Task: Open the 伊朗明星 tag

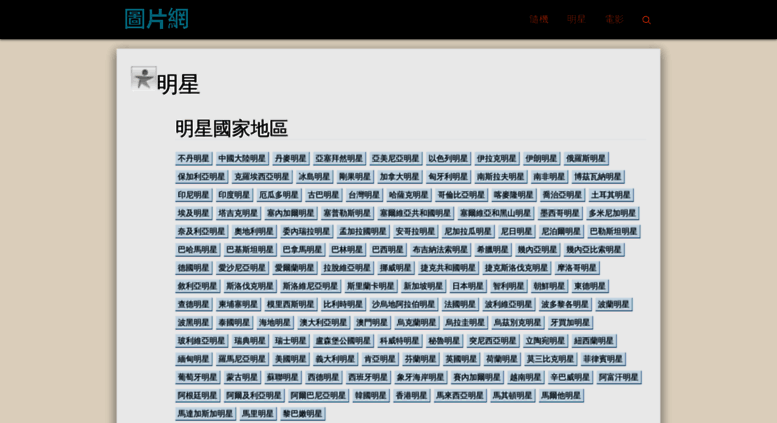Action: 542,159
